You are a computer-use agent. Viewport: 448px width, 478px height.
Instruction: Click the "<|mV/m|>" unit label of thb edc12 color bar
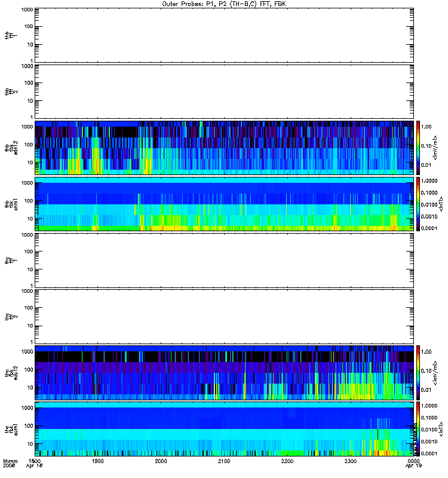[435, 148]
